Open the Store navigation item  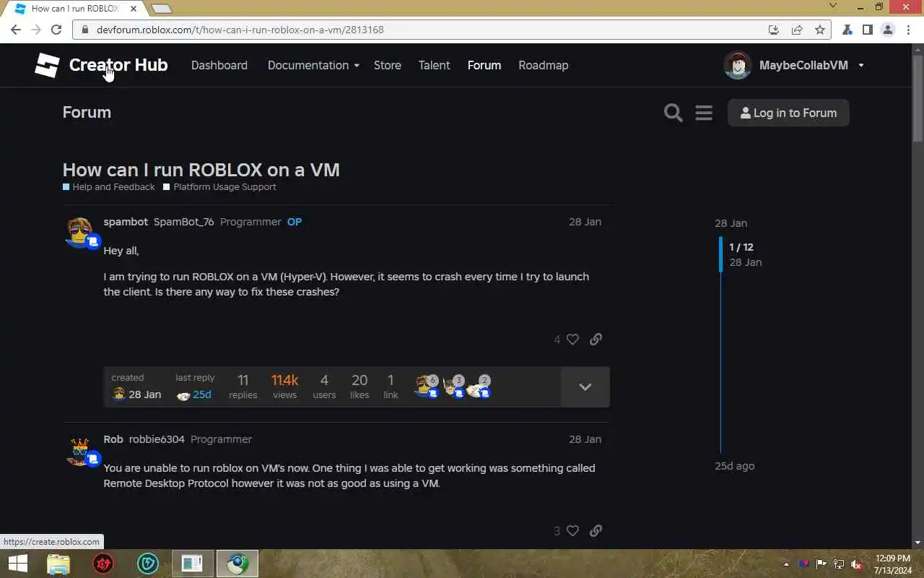[388, 65]
